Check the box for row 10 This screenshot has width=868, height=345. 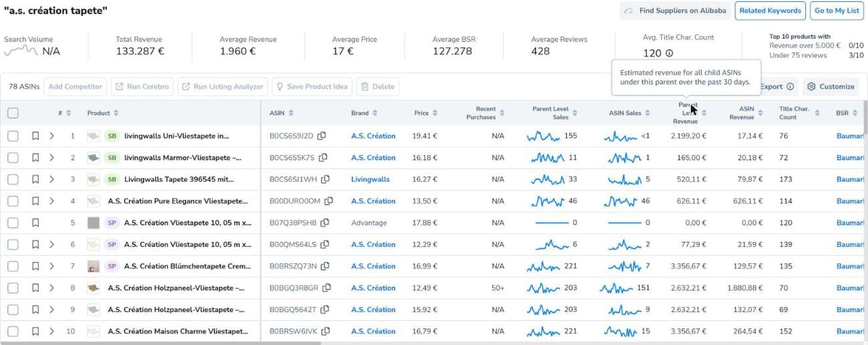[13, 332]
